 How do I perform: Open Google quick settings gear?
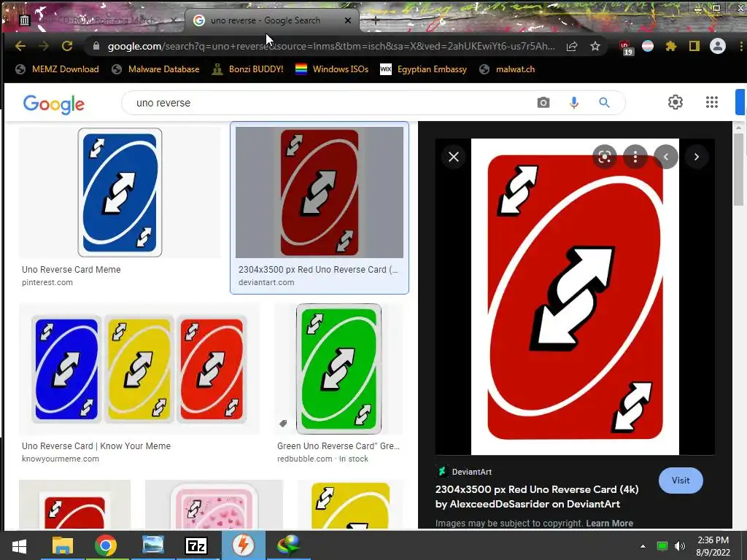[x=675, y=102]
